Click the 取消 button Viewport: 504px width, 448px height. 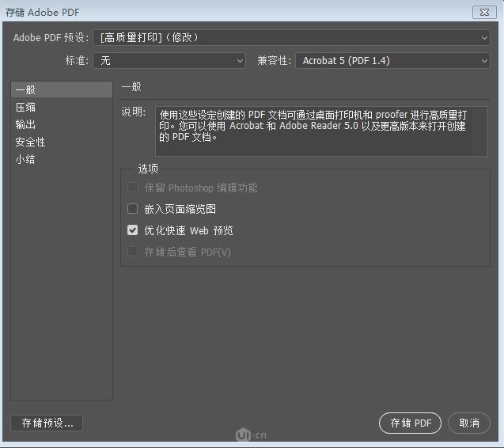[x=469, y=423]
